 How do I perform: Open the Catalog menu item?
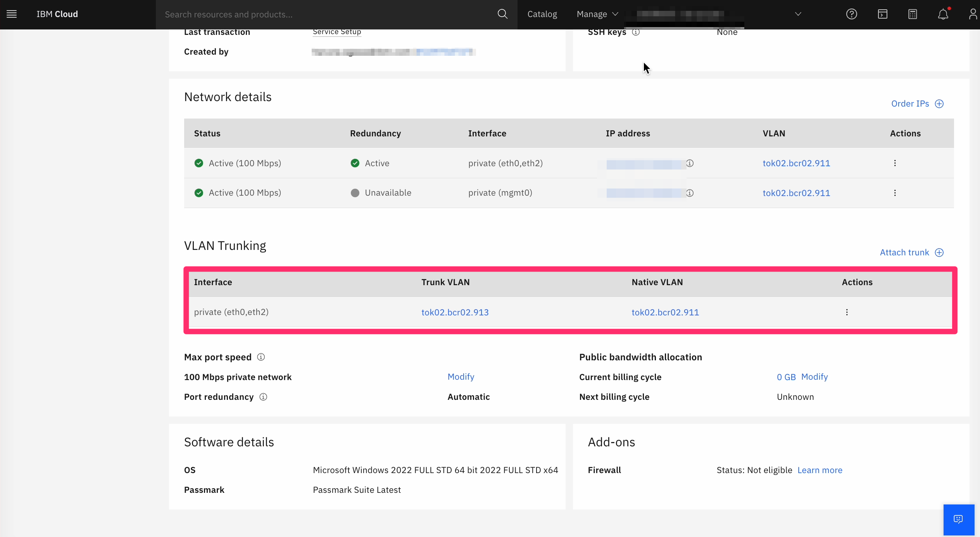click(x=542, y=14)
